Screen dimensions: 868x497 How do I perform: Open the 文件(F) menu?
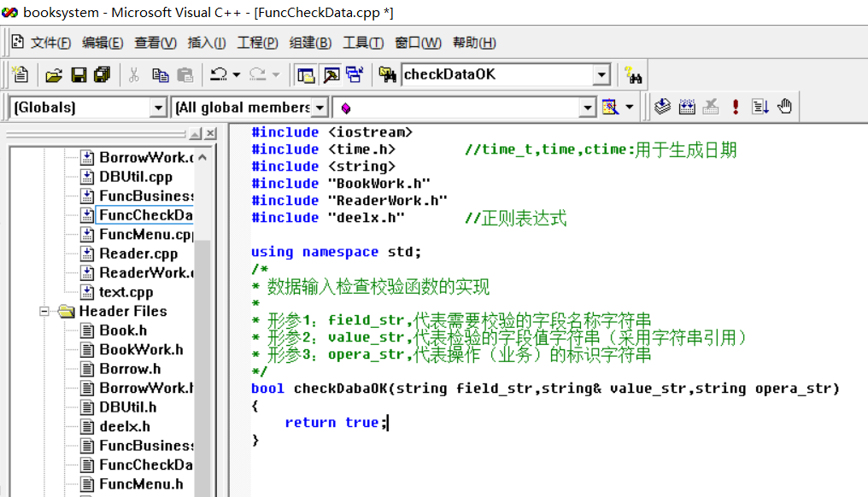(50, 43)
